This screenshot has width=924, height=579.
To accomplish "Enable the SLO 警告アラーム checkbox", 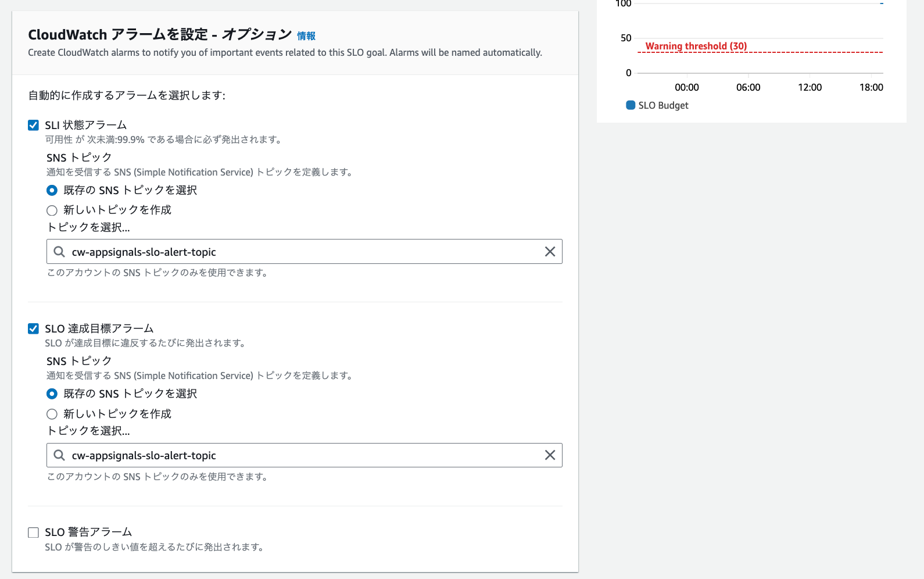I will coord(34,532).
